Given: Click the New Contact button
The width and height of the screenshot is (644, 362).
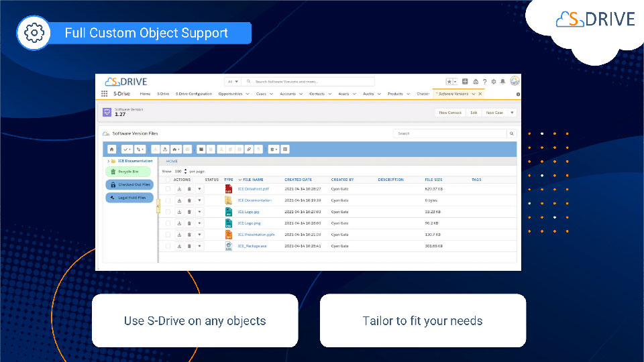Looking at the screenshot, I should (x=450, y=113).
